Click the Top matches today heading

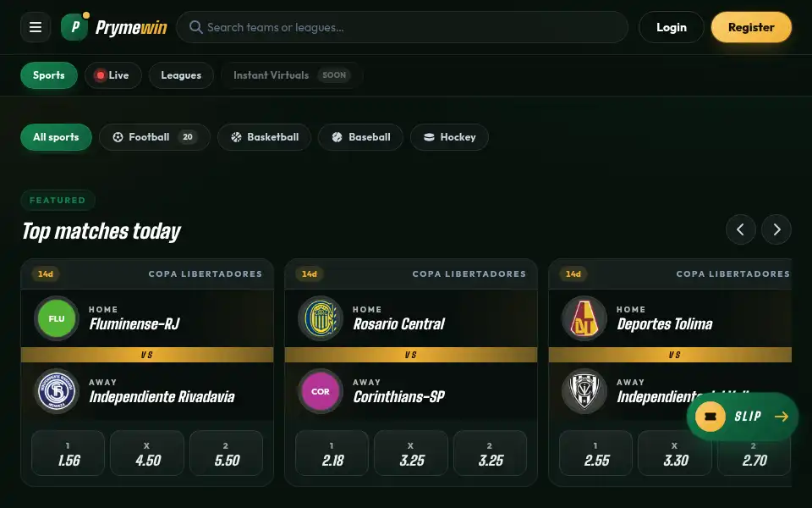pyautogui.click(x=101, y=231)
